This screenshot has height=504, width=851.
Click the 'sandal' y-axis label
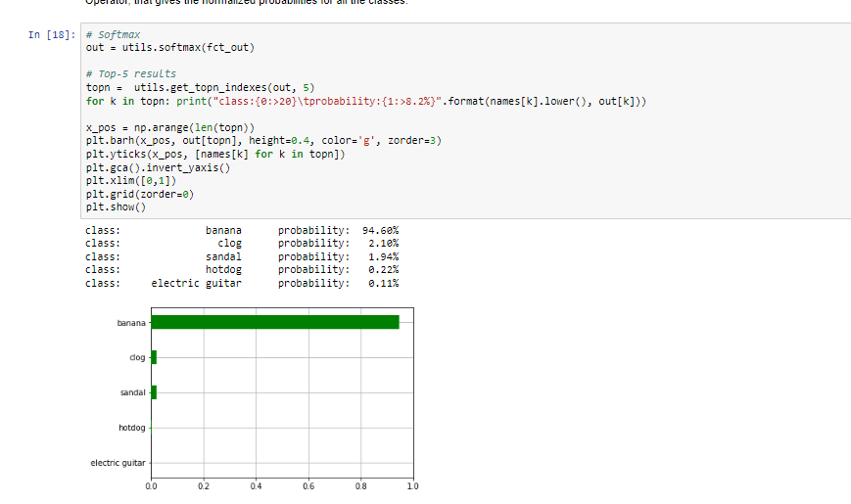click(132, 392)
